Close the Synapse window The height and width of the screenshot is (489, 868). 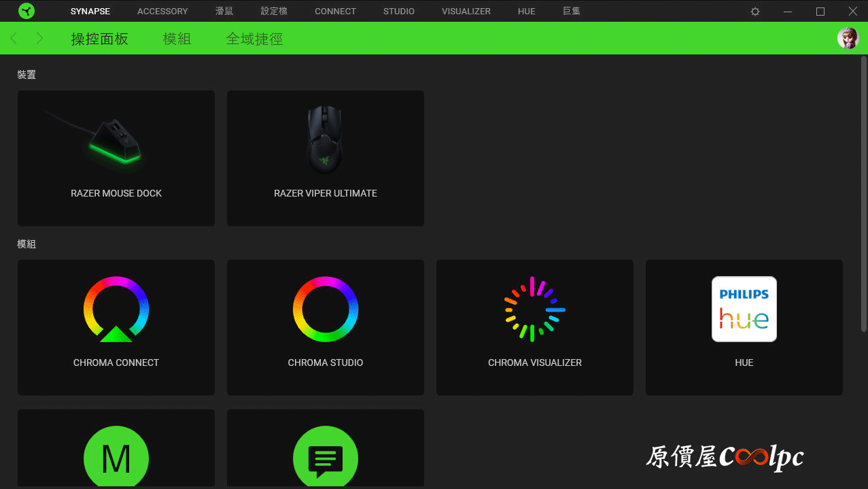tap(853, 12)
